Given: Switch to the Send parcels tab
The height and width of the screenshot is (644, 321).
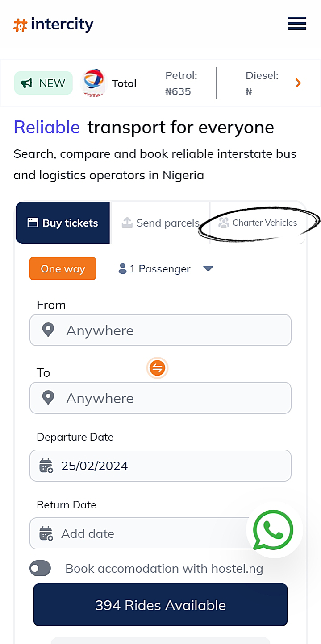Looking at the screenshot, I should point(161,223).
